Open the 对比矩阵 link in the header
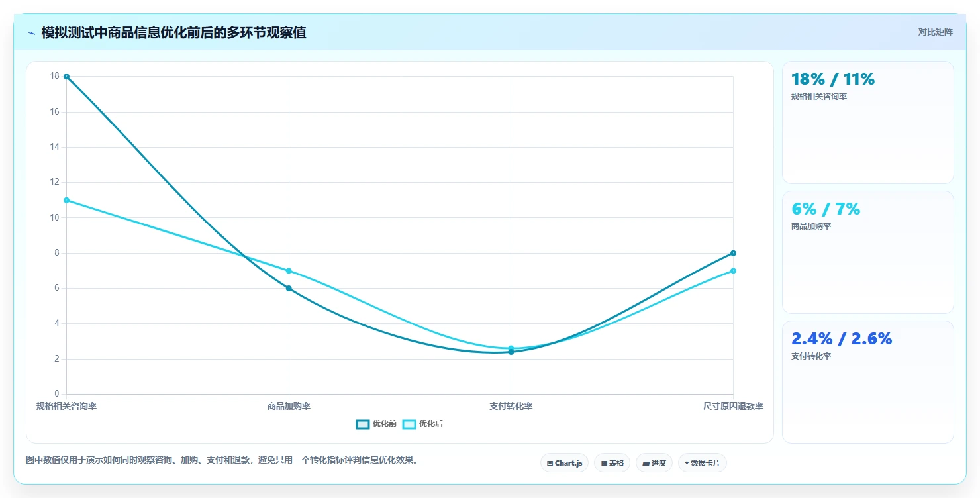The width and height of the screenshot is (980, 498). pyautogui.click(x=935, y=32)
